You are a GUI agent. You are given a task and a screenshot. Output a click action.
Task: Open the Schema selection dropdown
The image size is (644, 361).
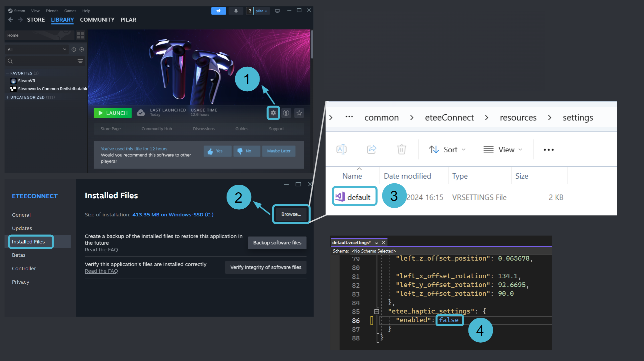pos(374,251)
